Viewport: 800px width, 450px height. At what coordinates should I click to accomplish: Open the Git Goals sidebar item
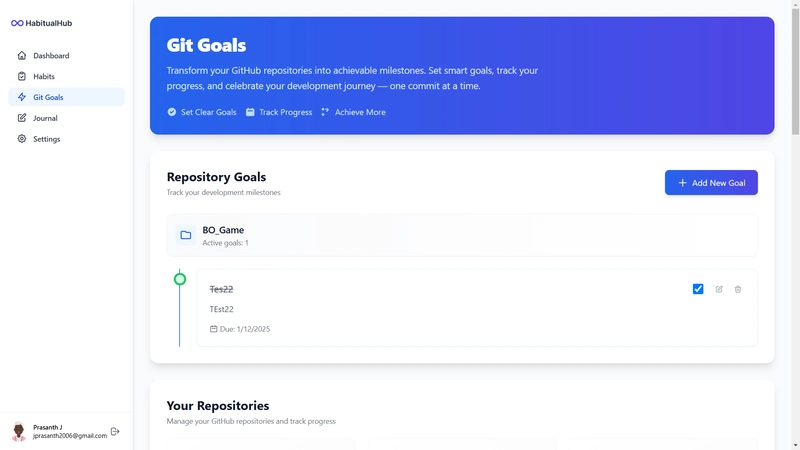pyautogui.click(x=48, y=97)
